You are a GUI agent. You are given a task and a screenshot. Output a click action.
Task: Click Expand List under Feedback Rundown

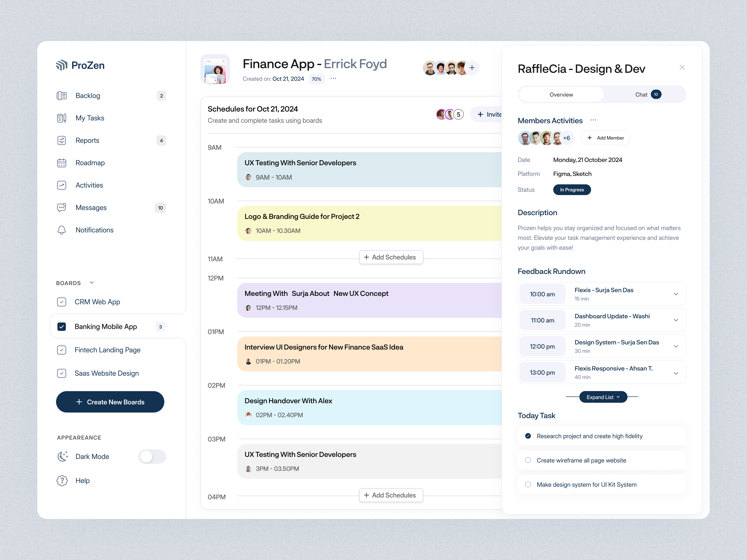click(603, 397)
